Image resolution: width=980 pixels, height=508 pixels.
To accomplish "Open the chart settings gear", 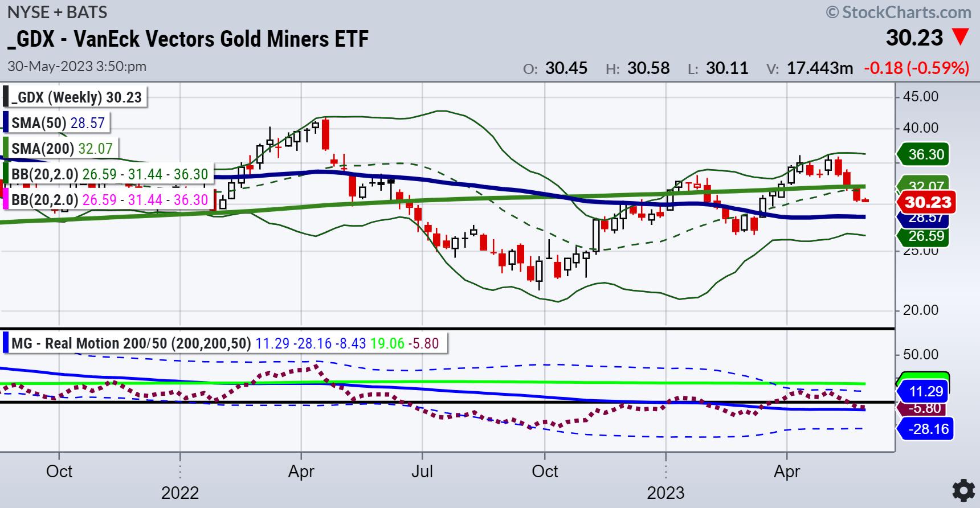I will [x=963, y=490].
